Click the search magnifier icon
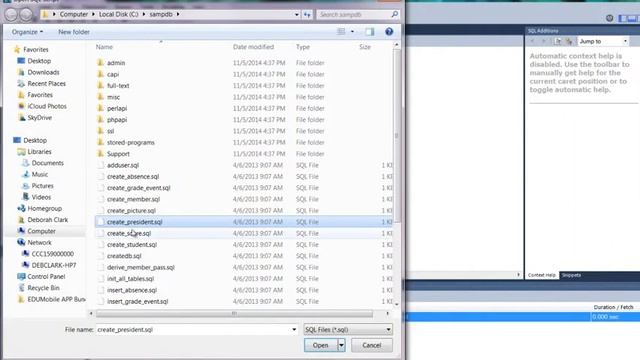Viewport: 640px width, 360px height. point(394,14)
